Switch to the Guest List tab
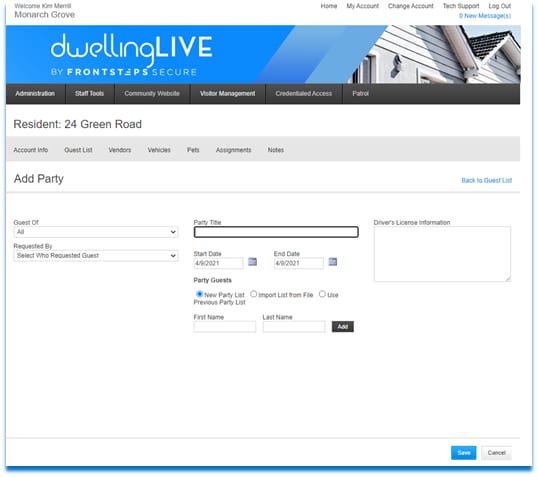 78,150
